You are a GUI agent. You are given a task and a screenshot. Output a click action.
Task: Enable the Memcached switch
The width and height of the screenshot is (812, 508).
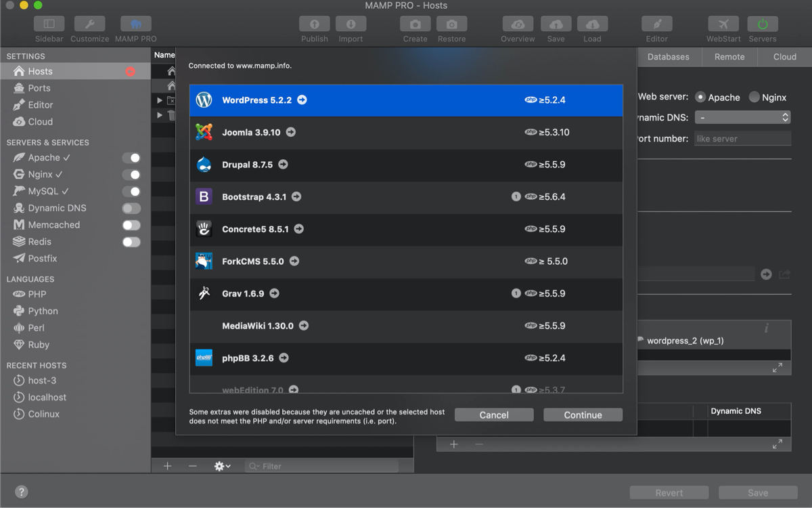point(131,225)
